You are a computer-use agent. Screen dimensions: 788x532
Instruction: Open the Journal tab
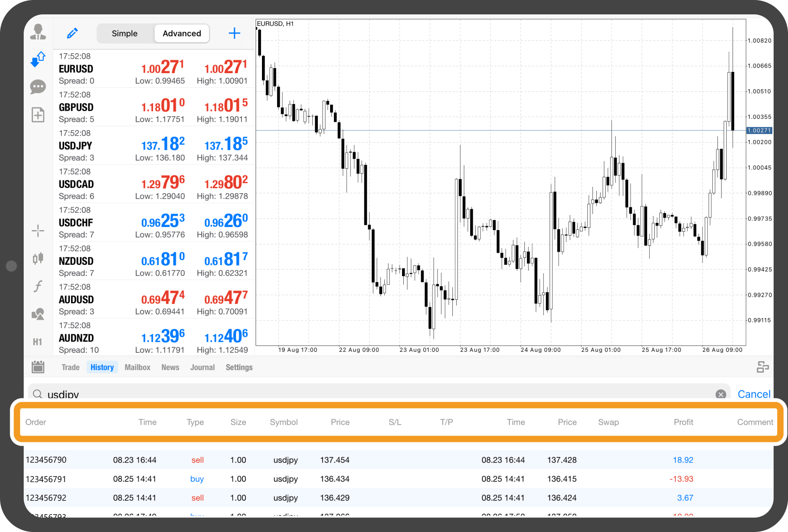click(202, 367)
